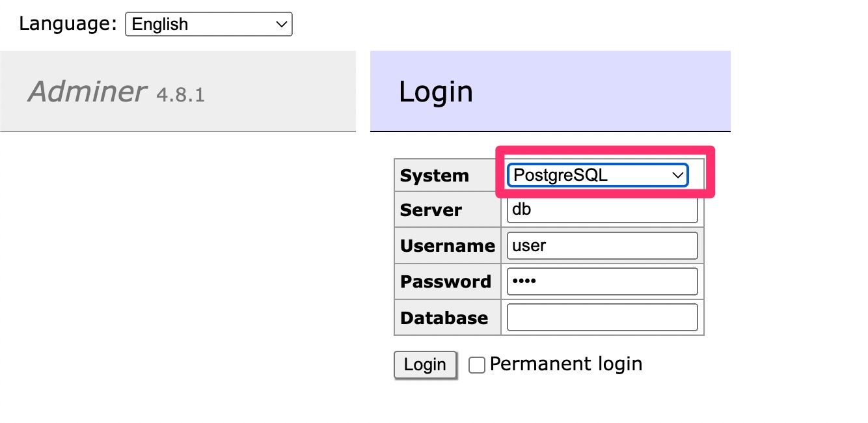
Task: Click the Server input field containing db
Action: [602, 210]
